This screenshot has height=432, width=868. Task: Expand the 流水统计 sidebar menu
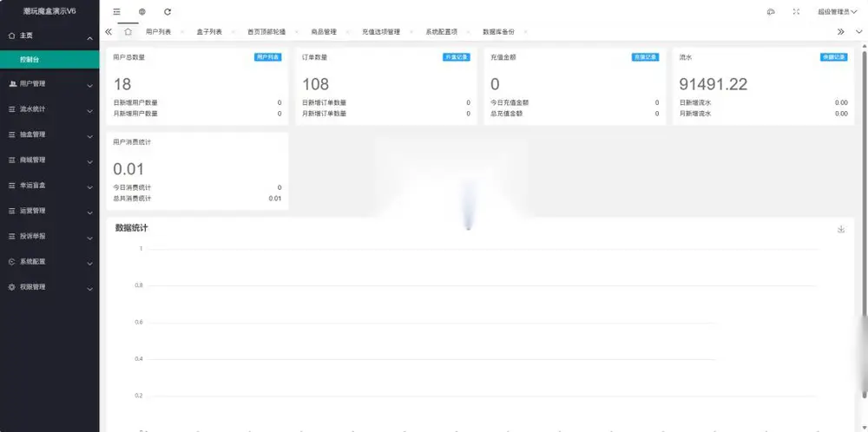(49, 109)
